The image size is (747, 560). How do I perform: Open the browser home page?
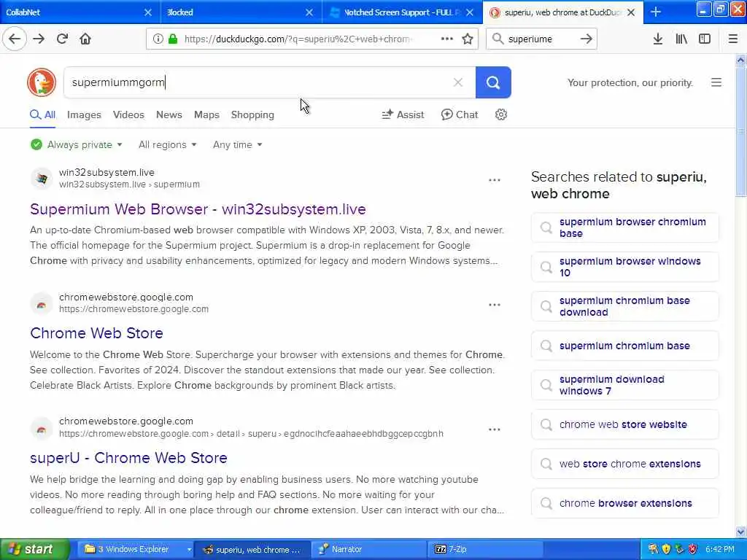(x=85, y=39)
